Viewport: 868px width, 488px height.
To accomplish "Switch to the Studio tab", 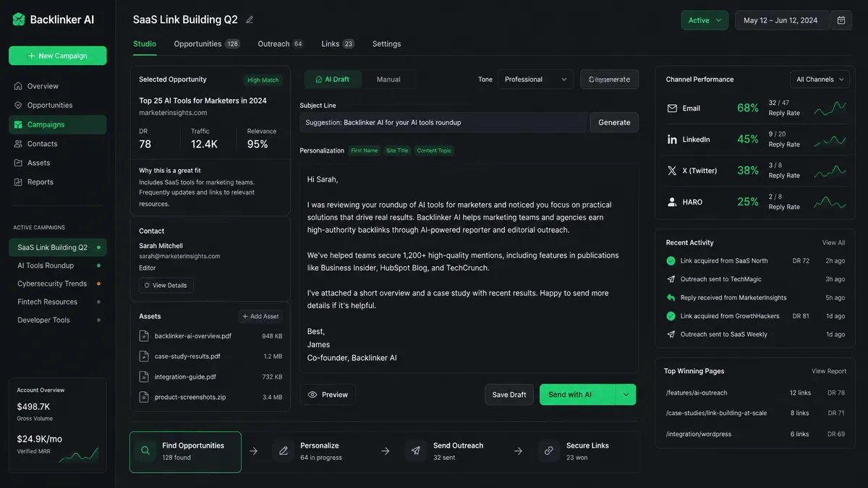I will click(x=145, y=44).
